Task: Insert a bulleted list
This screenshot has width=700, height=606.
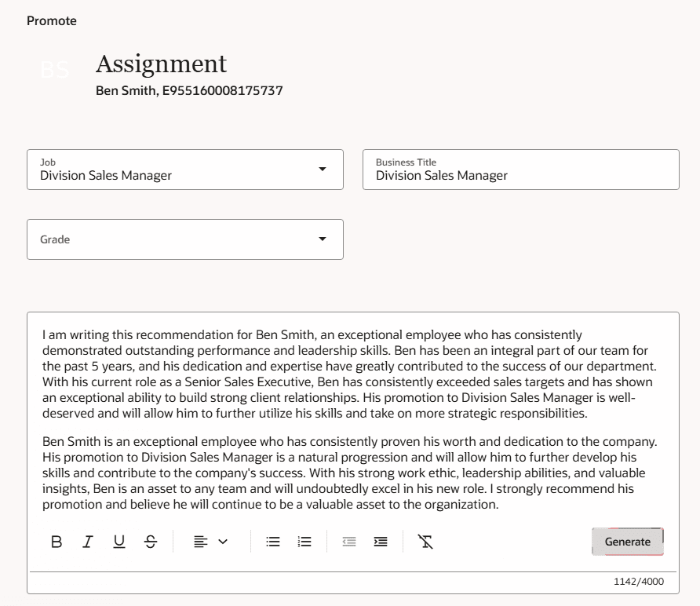Action: tap(272, 541)
